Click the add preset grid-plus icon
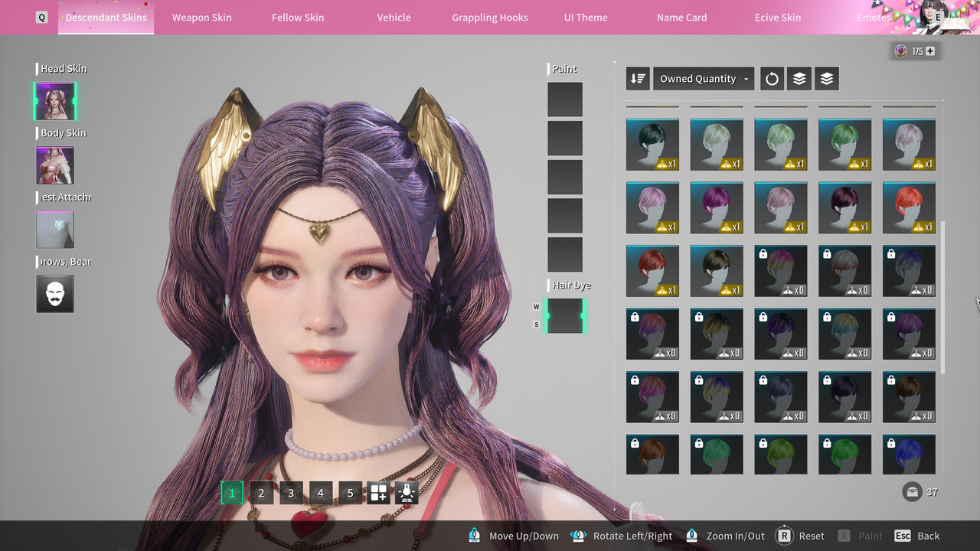The width and height of the screenshot is (980, 551). [379, 493]
